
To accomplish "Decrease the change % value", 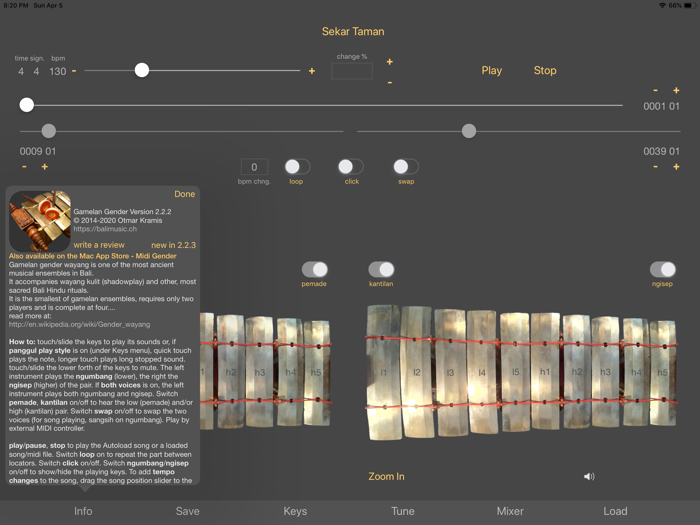I will pos(390,83).
